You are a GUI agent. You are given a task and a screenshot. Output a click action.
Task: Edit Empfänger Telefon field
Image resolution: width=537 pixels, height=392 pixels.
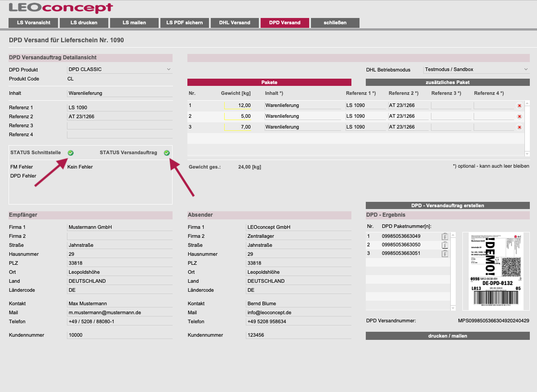click(120, 321)
